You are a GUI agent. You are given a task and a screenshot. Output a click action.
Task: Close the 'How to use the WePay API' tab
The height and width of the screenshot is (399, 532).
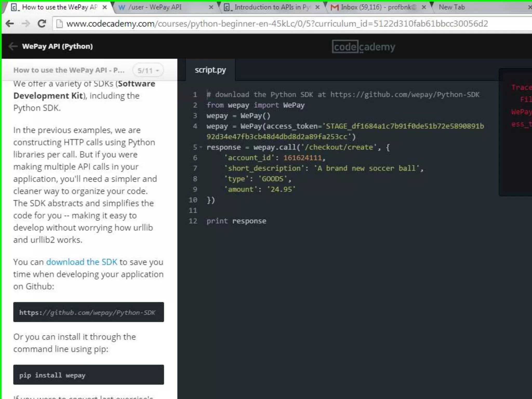(x=104, y=7)
